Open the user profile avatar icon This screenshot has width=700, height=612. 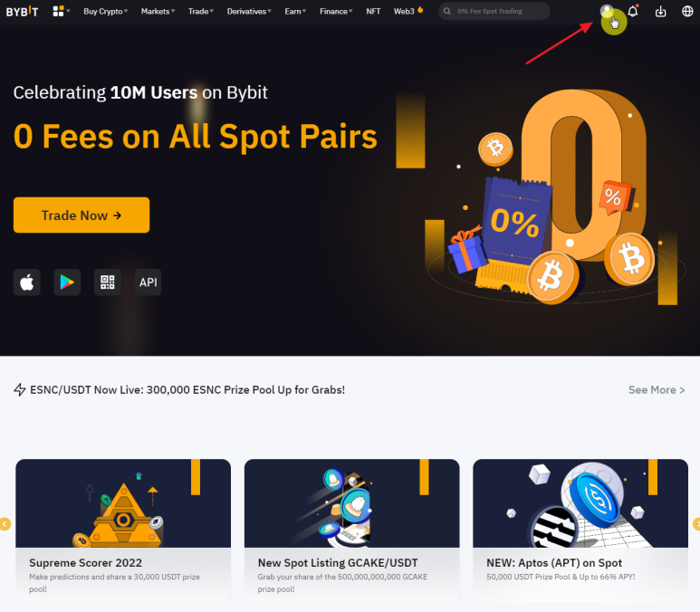607,11
